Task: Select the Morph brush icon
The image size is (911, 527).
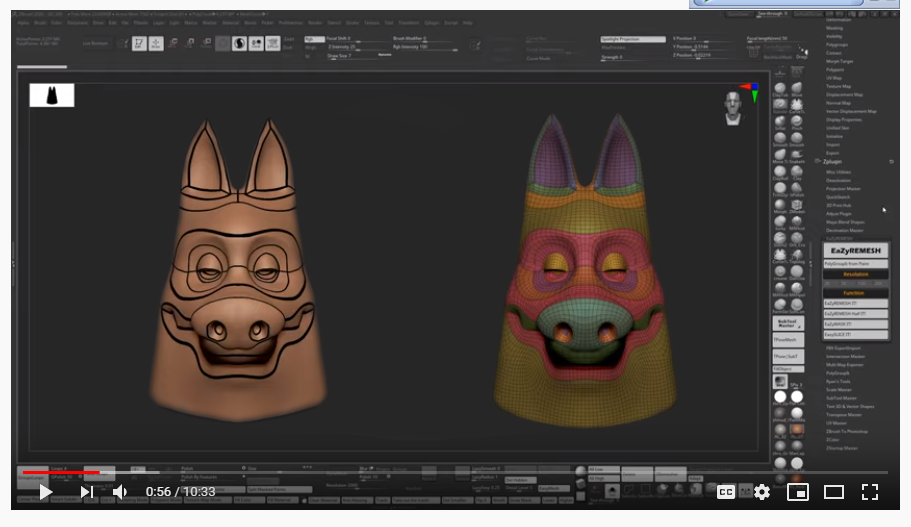Action: [x=780, y=206]
